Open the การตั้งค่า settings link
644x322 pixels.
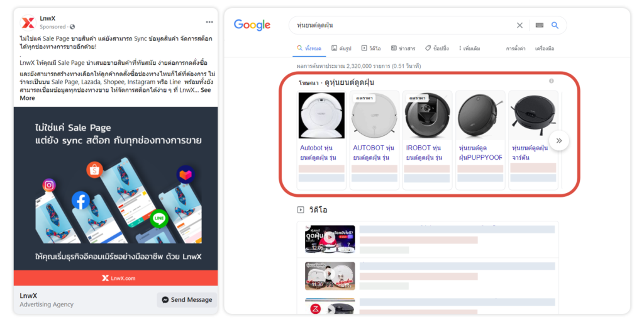coord(516,48)
